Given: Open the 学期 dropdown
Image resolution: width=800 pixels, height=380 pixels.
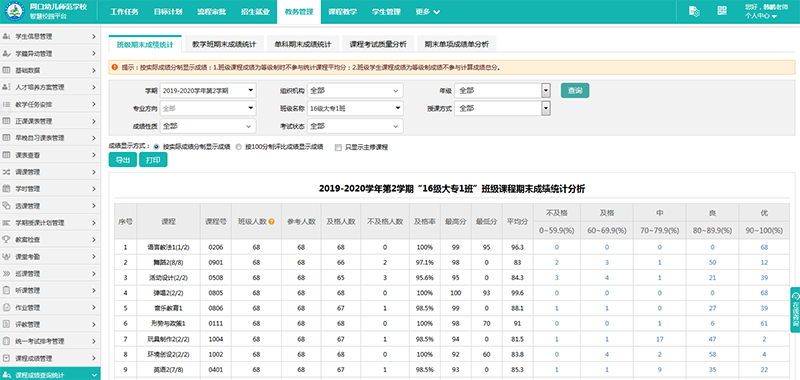Looking at the screenshot, I should pyautogui.click(x=208, y=91).
